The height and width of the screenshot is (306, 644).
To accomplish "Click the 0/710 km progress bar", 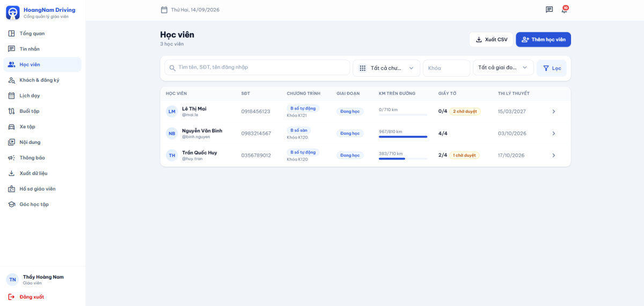I will pyautogui.click(x=403, y=115).
